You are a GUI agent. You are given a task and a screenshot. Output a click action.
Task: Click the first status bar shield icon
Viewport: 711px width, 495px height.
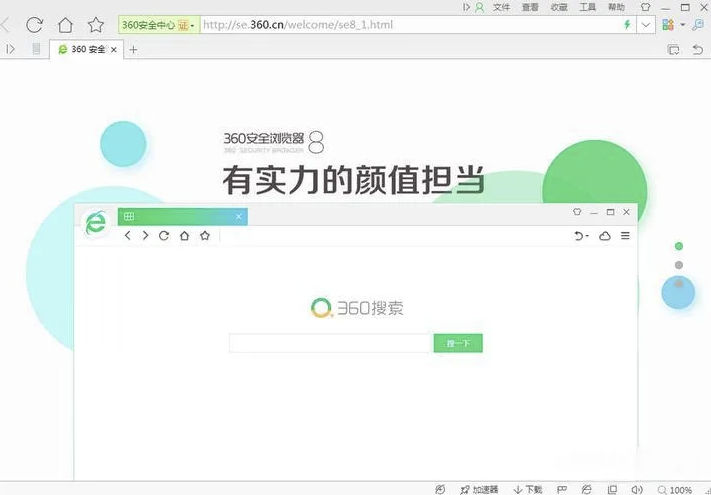click(440, 489)
